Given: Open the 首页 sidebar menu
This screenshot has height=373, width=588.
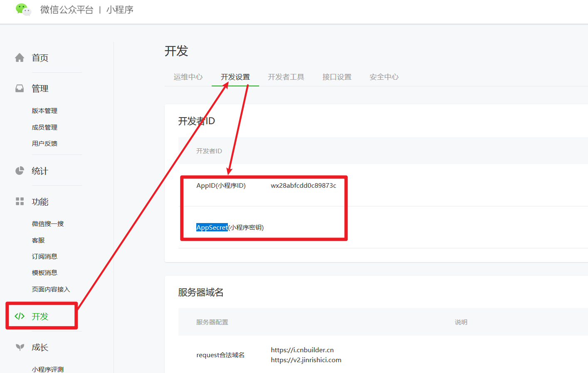Looking at the screenshot, I should click(40, 58).
